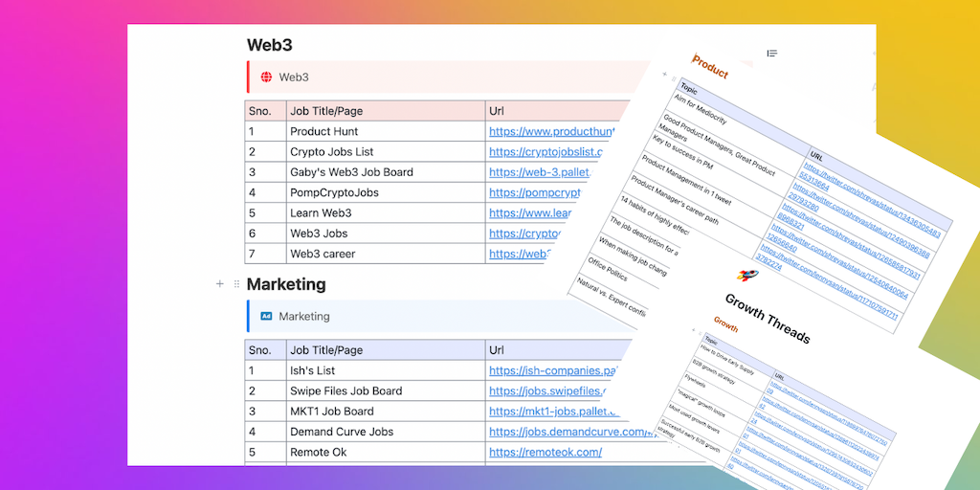The height and width of the screenshot is (490, 980).
Task: Click the Ad icon in the Marketing callout
Action: click(x=266, y=316)
